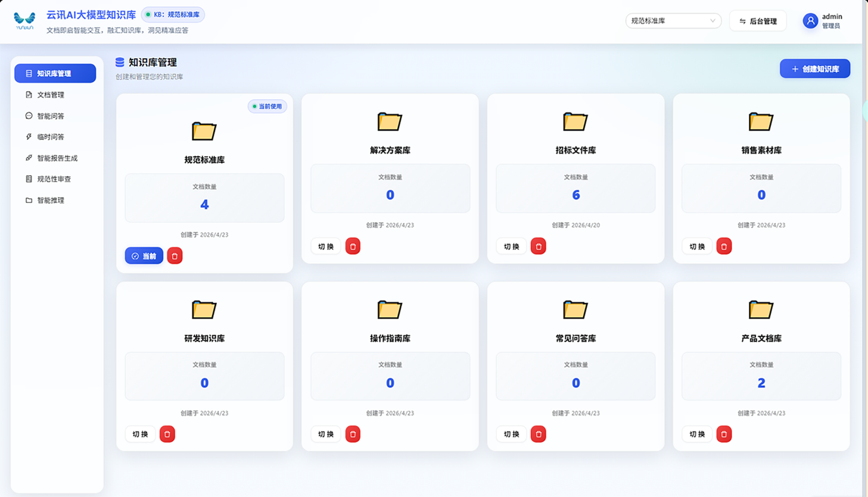Open the admin user avatar icon
The image size is (868, 497).
[810, 21]
